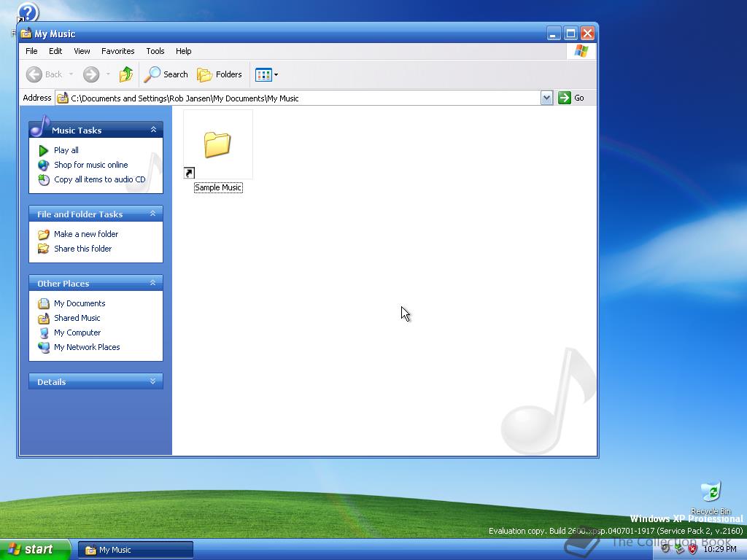Image resolution: width=747 pixels, height=560 pixels.
Task: Click the Windows flag logo in menu bar
Action: coord(581,51)
